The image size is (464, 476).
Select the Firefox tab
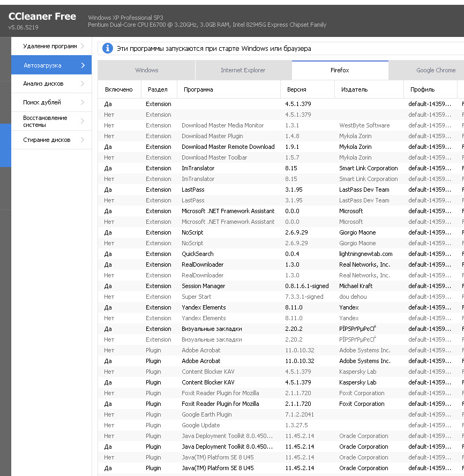pyautogui.click(x=340, y=70)
